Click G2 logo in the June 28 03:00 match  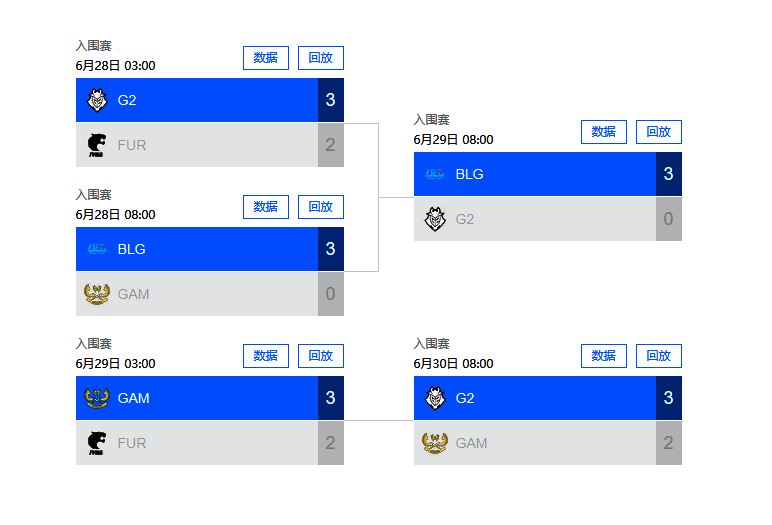point(97,100)
